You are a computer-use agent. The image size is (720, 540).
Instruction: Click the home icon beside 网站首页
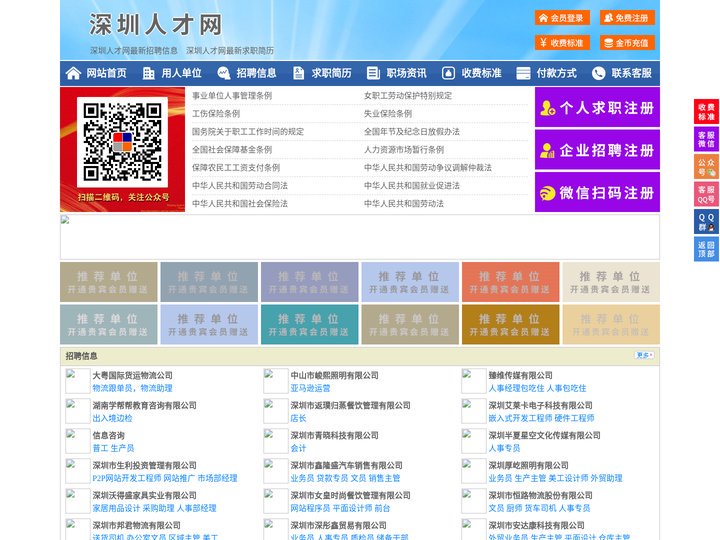click(73, 73)
